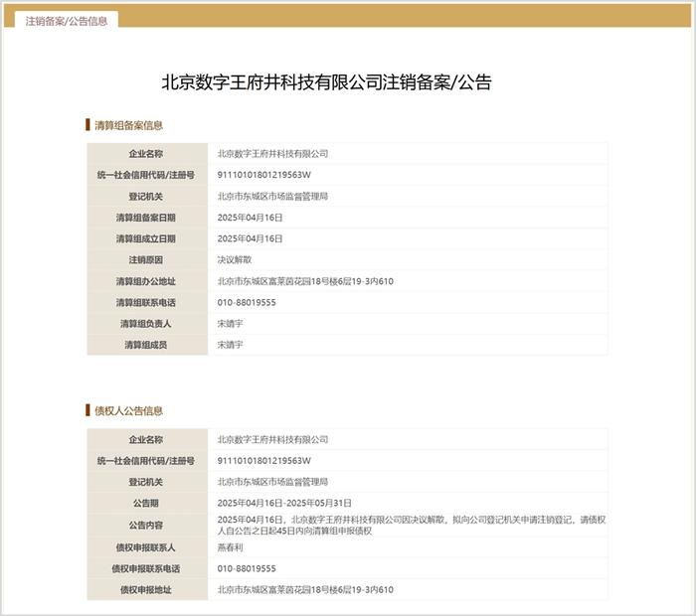Viewport: 696px width, 616px height.
Task: Select phone number beside 债权申报联系电话
Action: click(247, 568)
